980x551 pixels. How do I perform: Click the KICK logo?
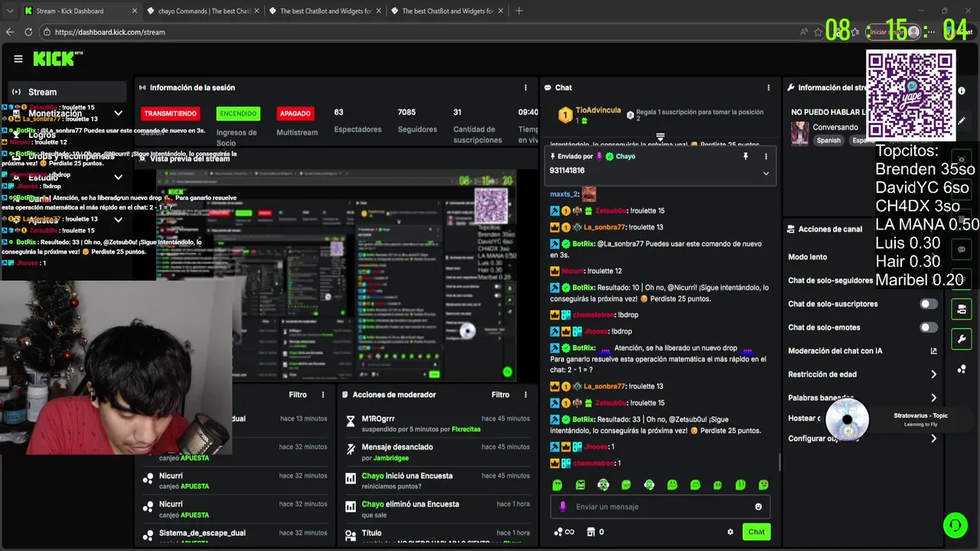pos(57,59)
